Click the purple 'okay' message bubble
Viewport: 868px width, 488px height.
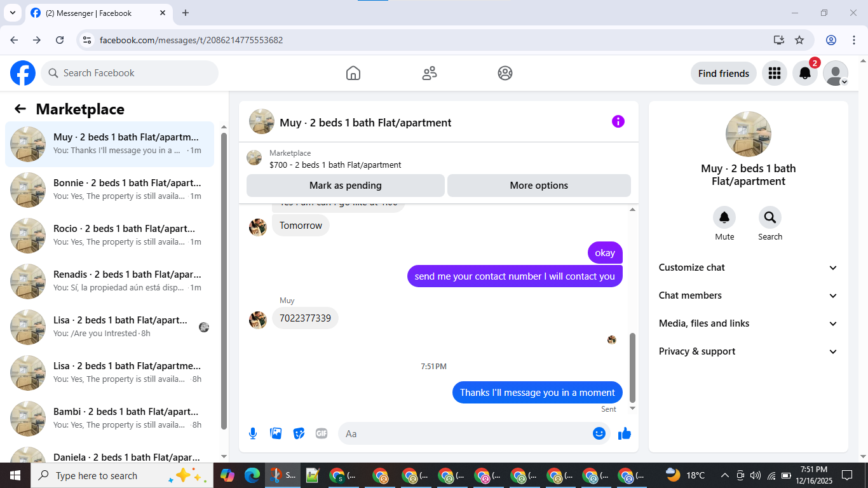[605, 253]
